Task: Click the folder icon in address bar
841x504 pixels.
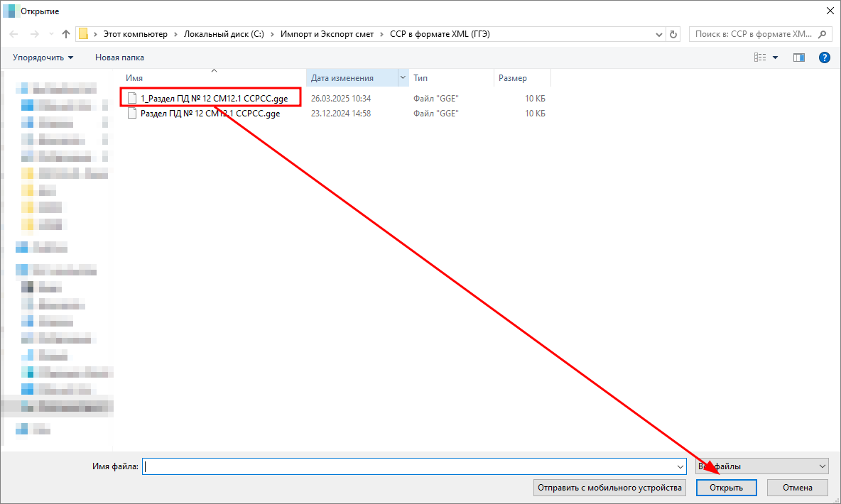Action: tap(84, 34)
